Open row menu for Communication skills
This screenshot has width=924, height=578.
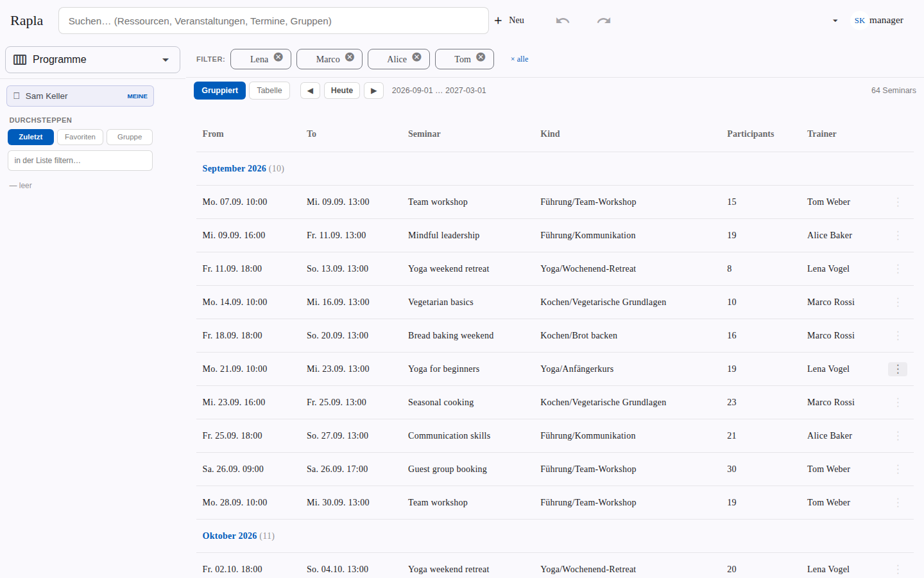(x=898, y=435)
